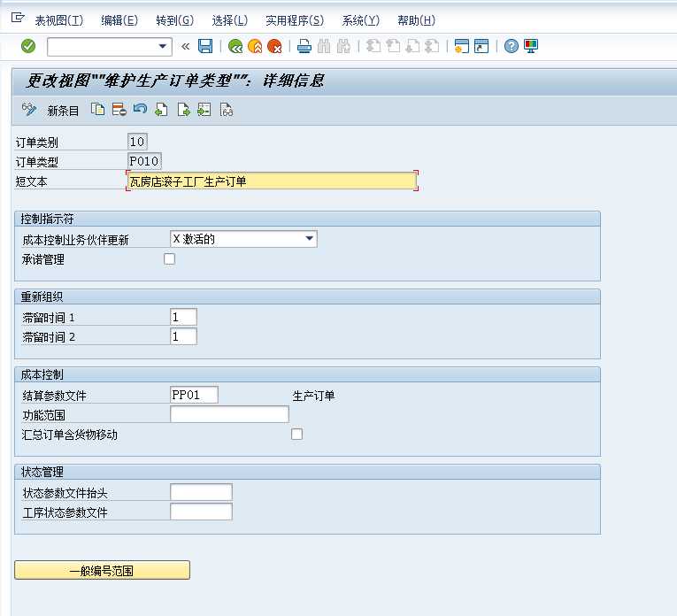Toggle the 汇总订单含货物移动 checkbox
The height and width of the screenshot is (616, 677).
296,434
